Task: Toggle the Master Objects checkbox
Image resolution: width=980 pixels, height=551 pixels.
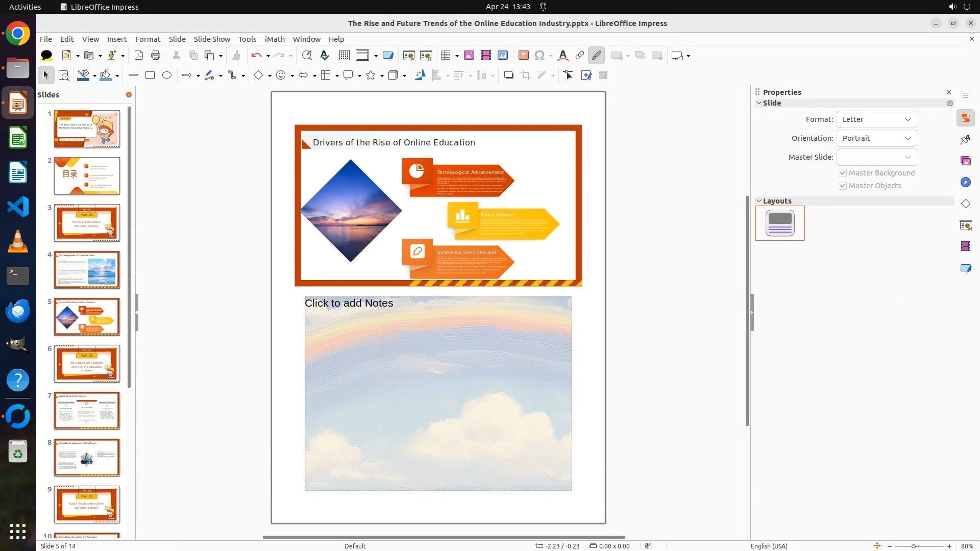Action: (x=843, y=186)
